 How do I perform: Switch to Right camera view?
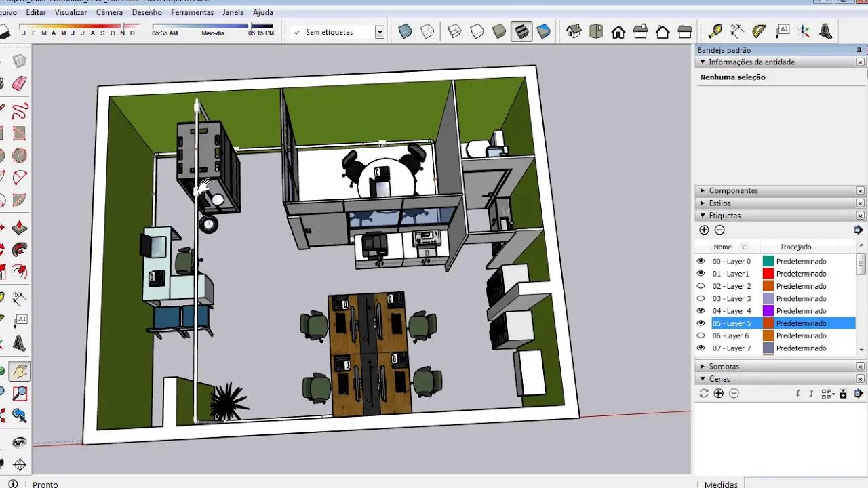641,31
